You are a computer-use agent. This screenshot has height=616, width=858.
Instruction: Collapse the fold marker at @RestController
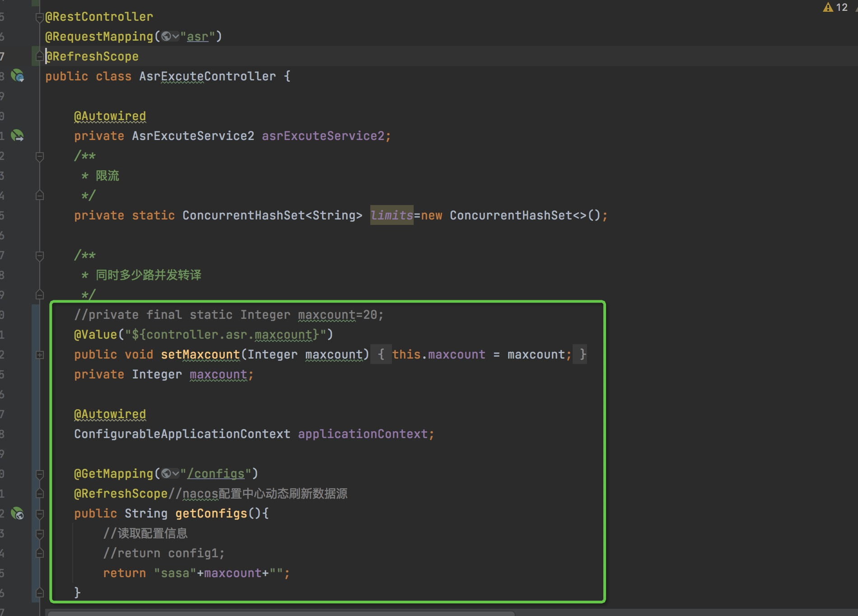click(40, 17)
